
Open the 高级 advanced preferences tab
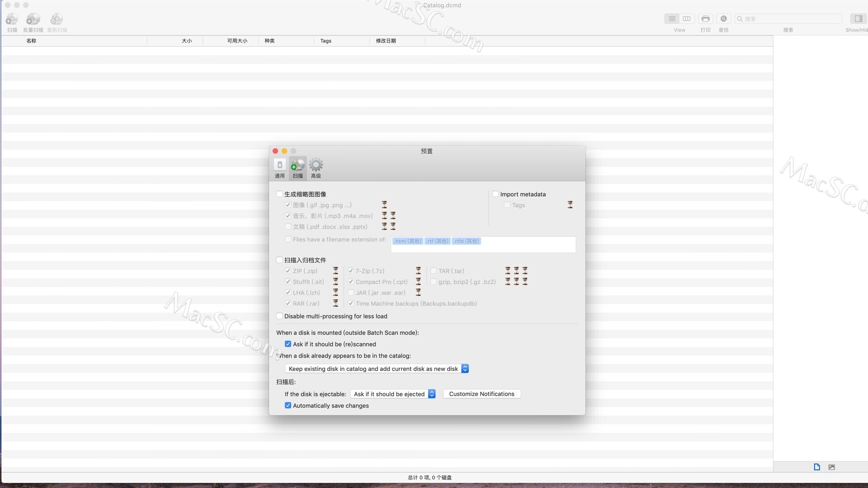click(x=316, y=169)
